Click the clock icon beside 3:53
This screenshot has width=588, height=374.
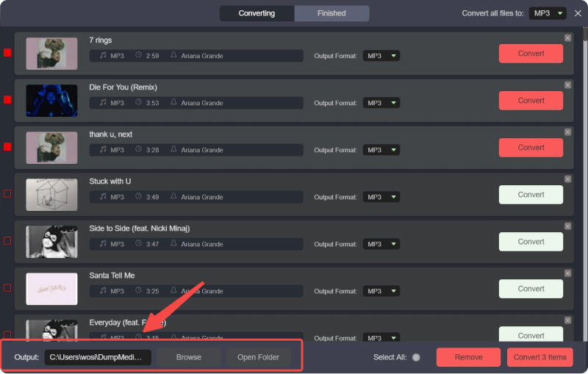point(138,102)
